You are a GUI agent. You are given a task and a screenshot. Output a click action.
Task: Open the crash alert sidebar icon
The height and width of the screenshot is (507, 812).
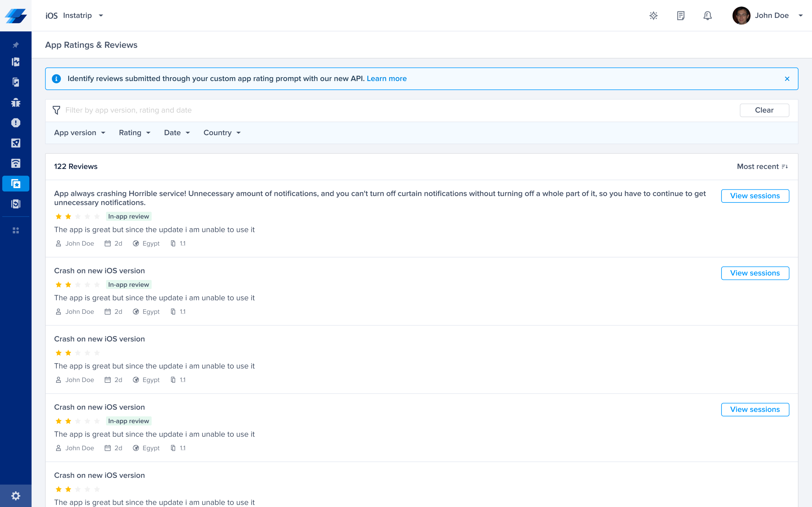(16, 123)
